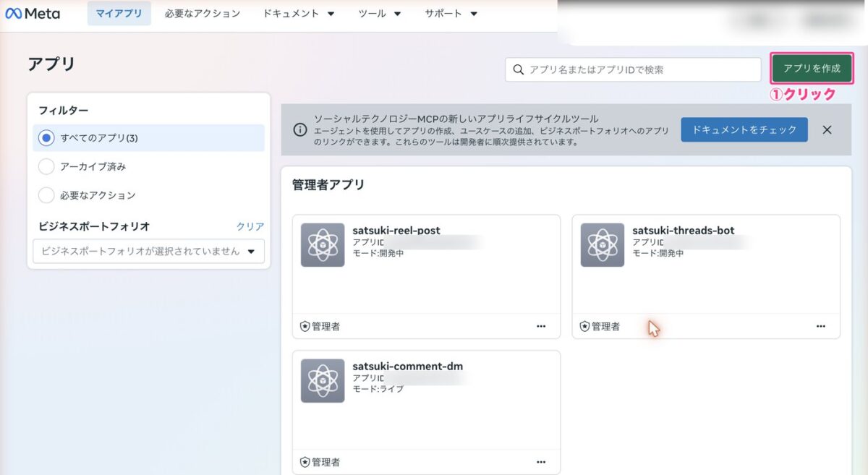Viewport: 868px width, 475px height.
Task: Click モード:ライブ text on satsuki-comment-dm
Action: [x=378, y=389]
